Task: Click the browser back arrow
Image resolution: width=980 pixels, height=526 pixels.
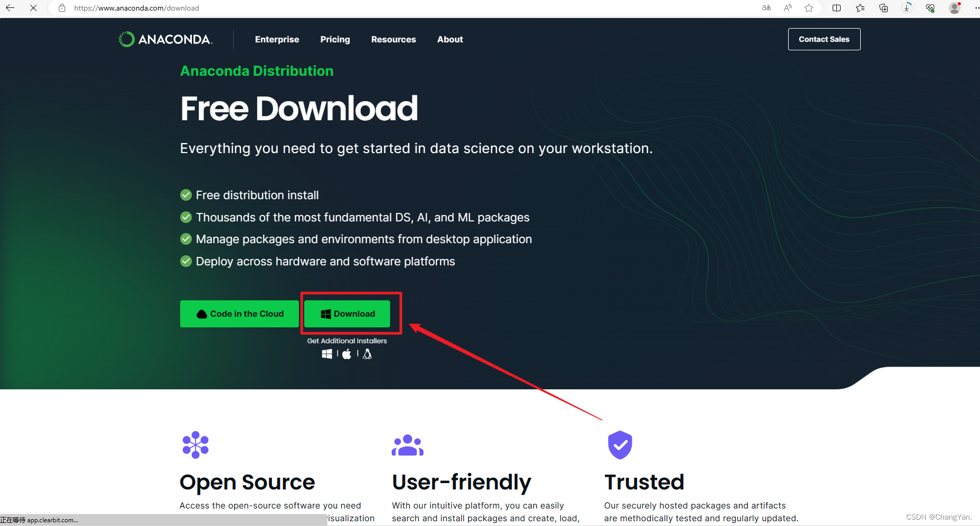Action: tap(10, 8)
